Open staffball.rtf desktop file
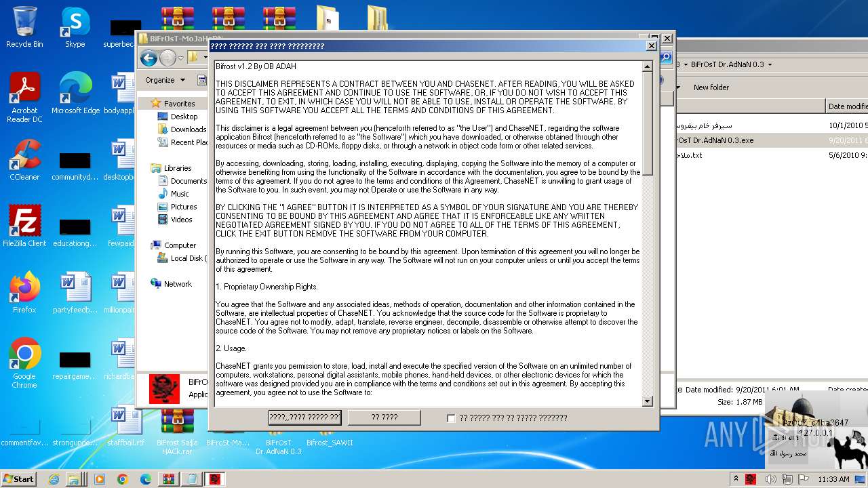The image size is (868, 488). (x=126, y=426)
